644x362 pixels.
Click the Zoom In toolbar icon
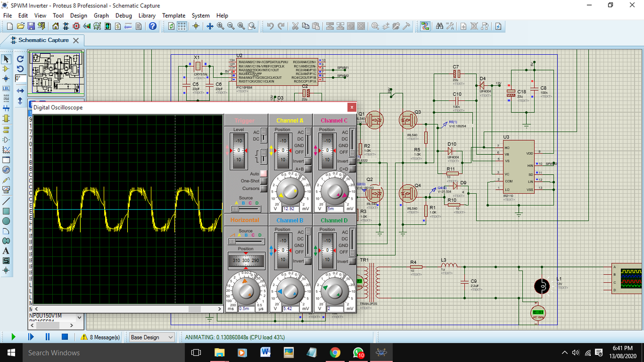pos(220,26)
